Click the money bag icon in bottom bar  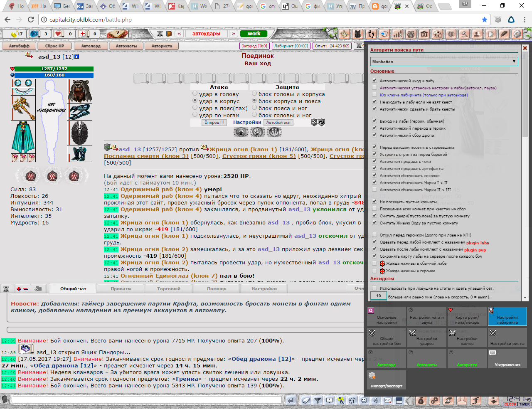click(421, 400)
